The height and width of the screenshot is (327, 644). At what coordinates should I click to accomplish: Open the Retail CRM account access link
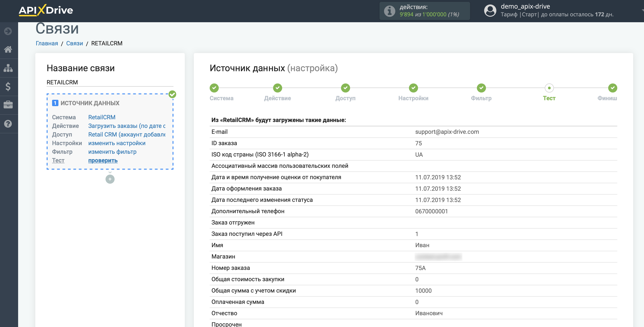[127, 134]
